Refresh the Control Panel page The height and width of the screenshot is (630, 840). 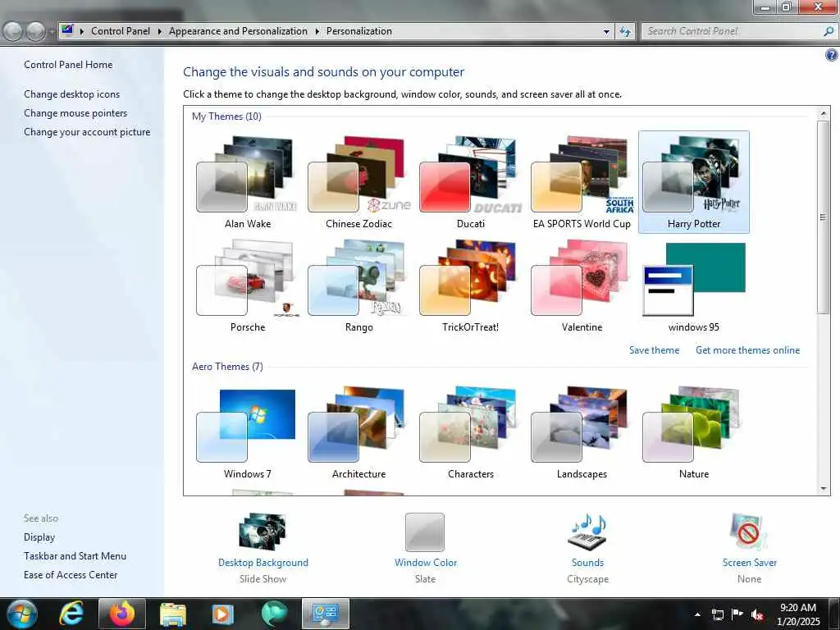pyautogui.click(x=624, y=32)
